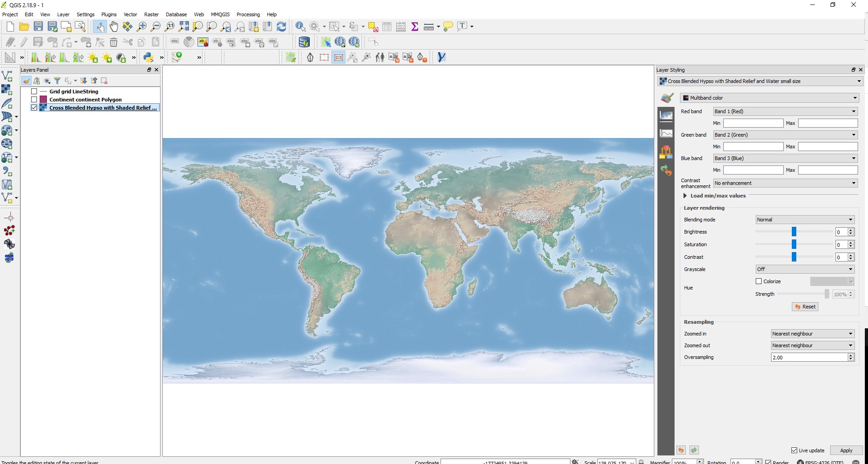Open the Layer menu
Viewport: 868px width, 464px height.
coord(63,14)
